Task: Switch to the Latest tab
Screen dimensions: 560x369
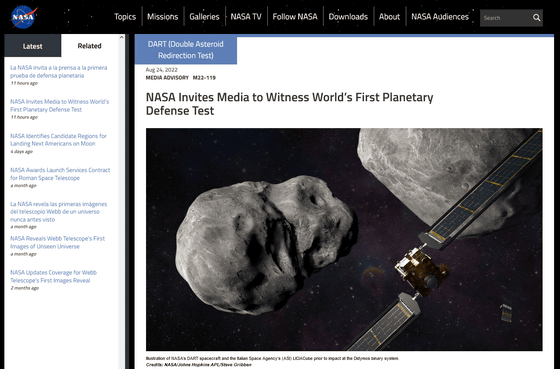Action: click(x=32, y=46)
